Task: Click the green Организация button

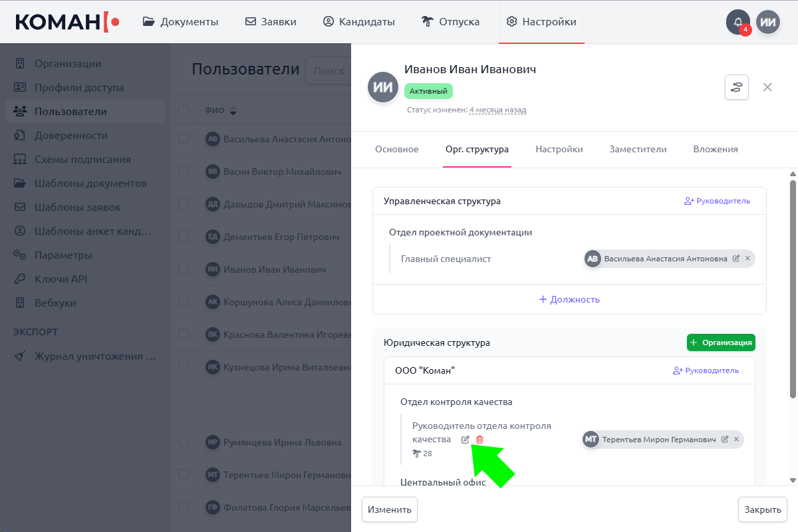Action: pyautogui.click(x=721, y=342)
